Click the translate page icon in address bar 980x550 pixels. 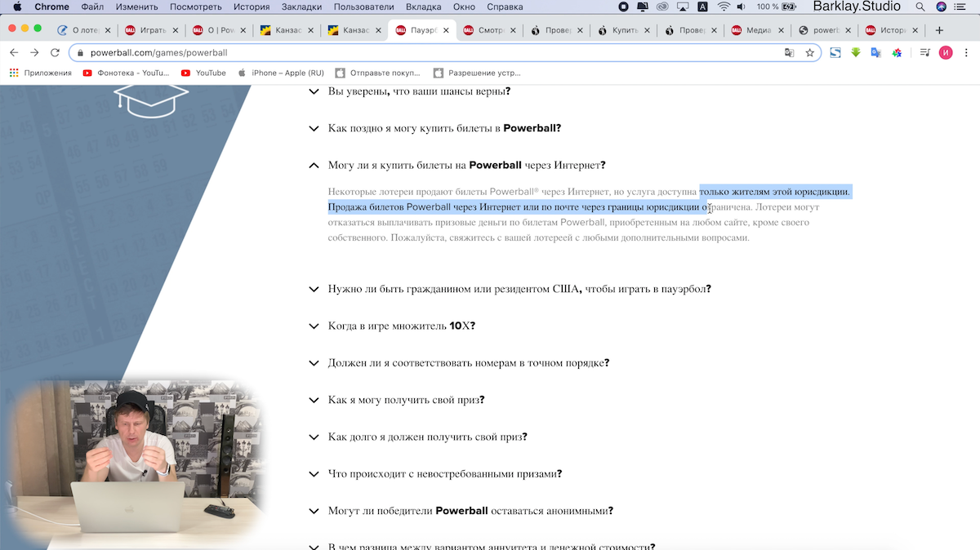coord(789,52)
